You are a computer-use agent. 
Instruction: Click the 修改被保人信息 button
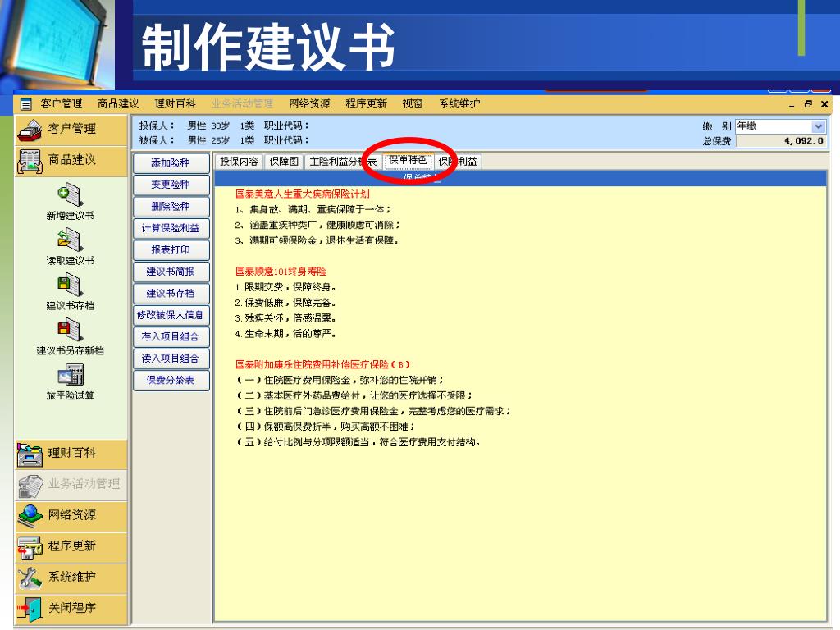pos(171,315)
